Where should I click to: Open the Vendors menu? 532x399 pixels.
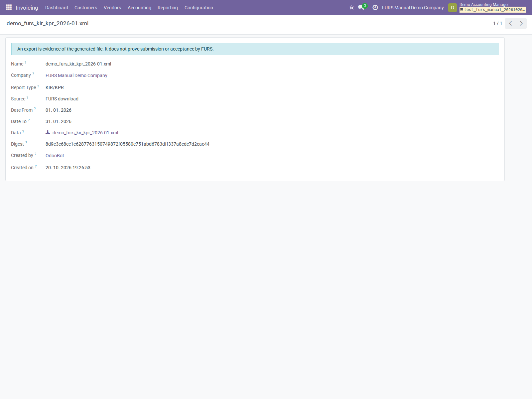112,8
